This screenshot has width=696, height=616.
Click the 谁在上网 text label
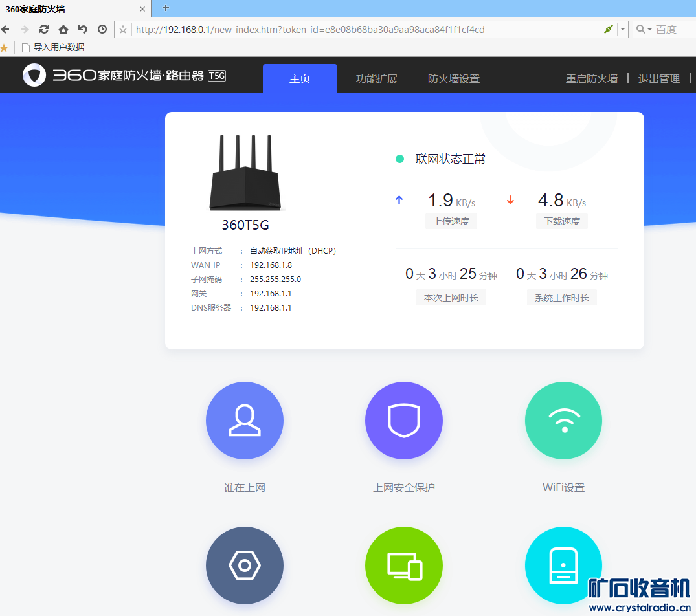[245, 488]
